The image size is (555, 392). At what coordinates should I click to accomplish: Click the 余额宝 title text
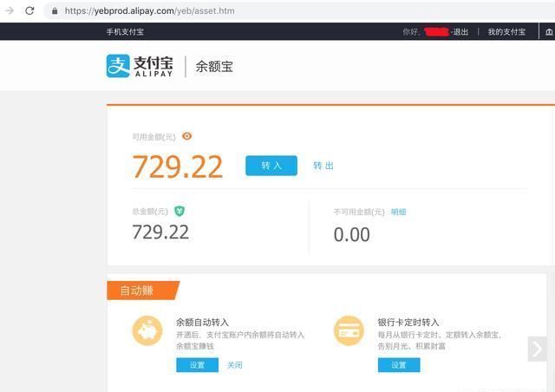coord(214,67)
